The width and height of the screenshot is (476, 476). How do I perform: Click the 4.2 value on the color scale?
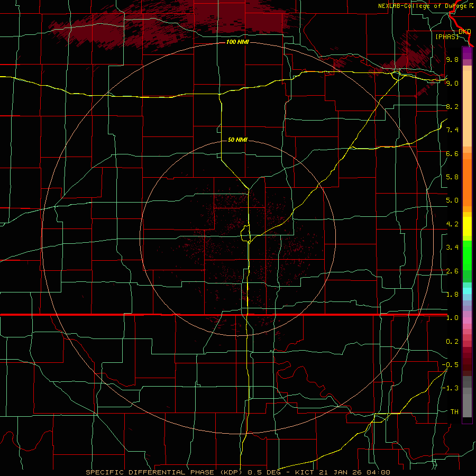point(452,224)
